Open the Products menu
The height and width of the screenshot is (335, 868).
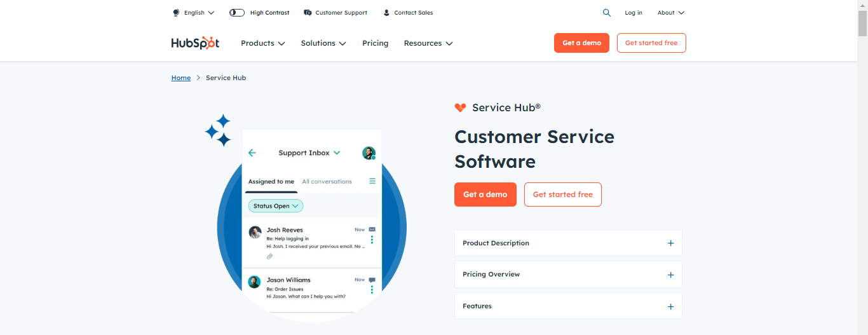pos(262,43)
